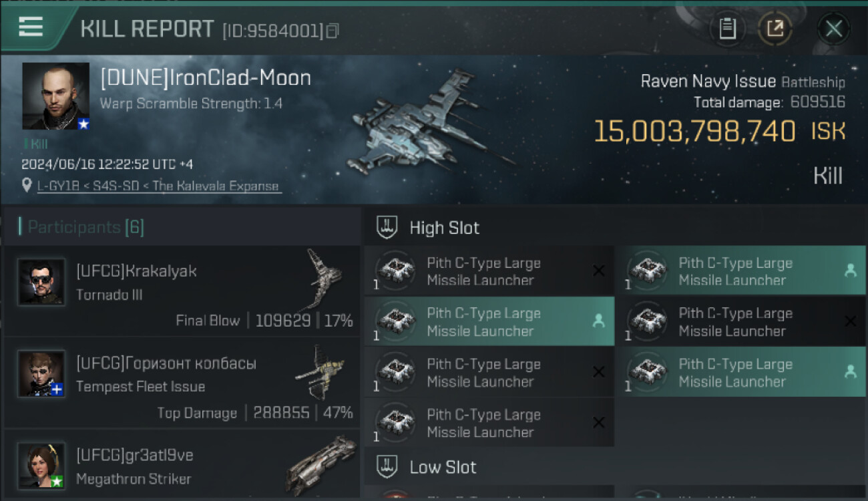
Task: Close the kill report window
Action: click(833, 29)
